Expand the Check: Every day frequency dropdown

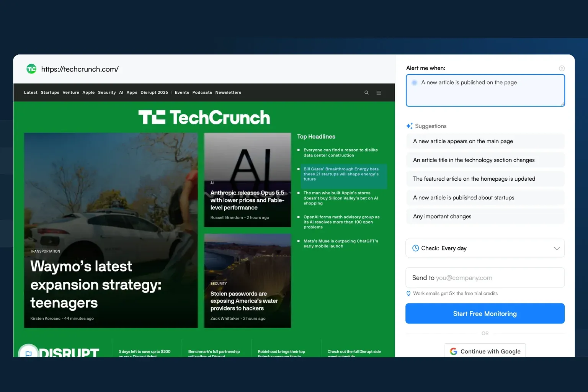click(485, 248)
